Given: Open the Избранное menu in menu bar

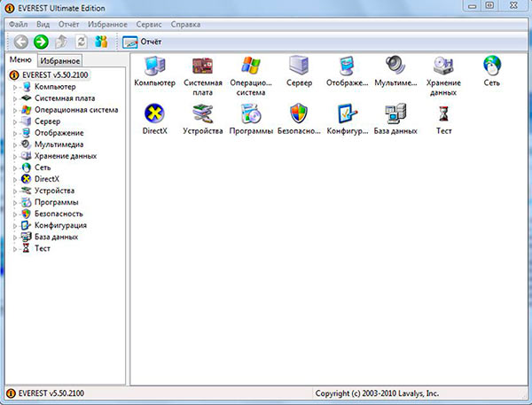Looking at the screenshot, I should [x=107, y=25].
